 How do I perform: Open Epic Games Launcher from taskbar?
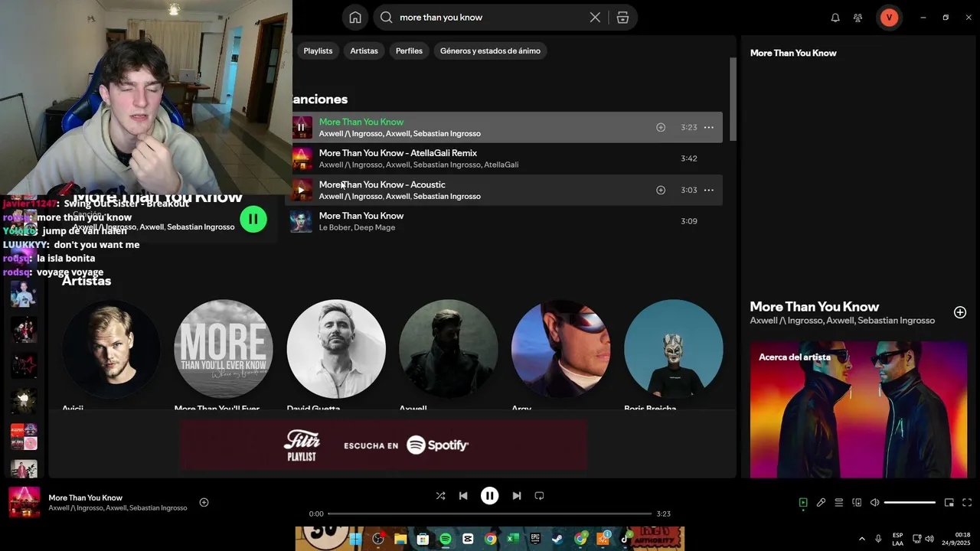point(535,539)
